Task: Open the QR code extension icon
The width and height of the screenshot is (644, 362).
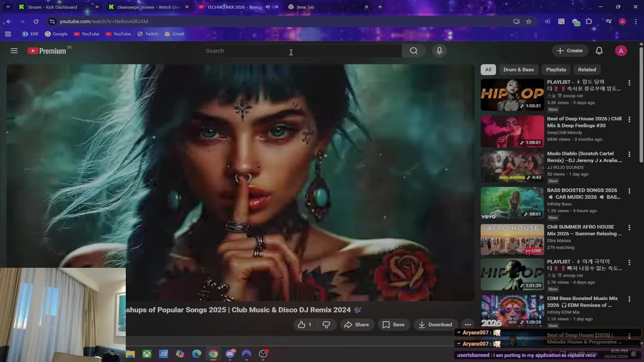Action: (x=561, y=22)
